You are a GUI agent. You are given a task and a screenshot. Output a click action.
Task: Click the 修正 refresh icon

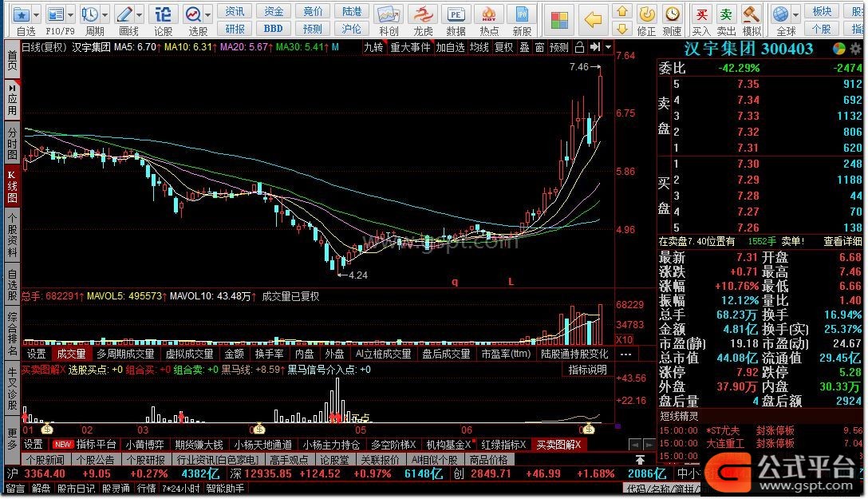pyautogui.click(x=646, y=14)
